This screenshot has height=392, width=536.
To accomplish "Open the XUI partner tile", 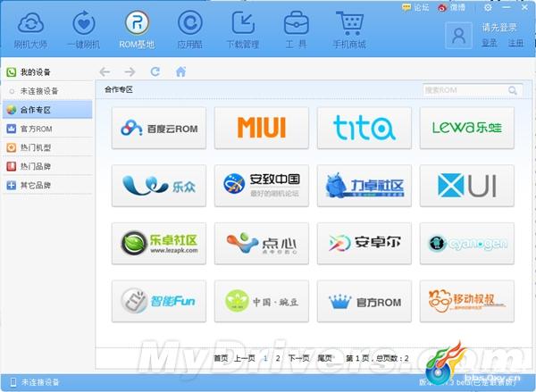I will tap(467, 186).
